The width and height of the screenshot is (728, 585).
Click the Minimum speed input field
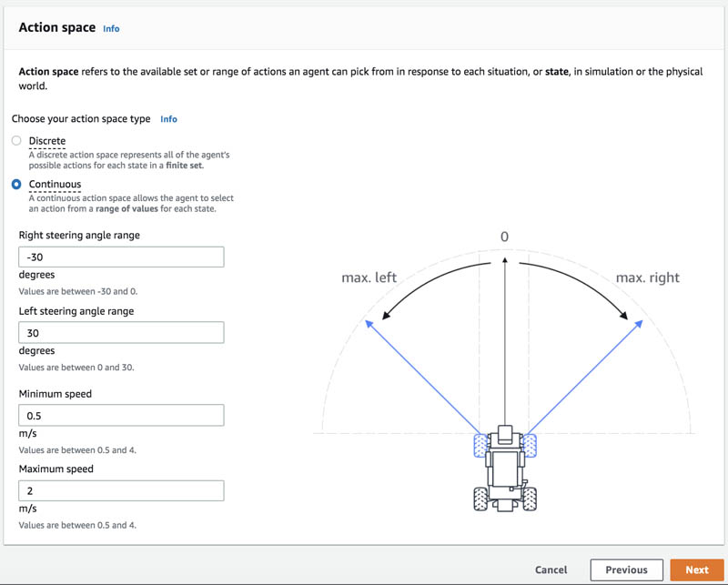coord(121,415)
